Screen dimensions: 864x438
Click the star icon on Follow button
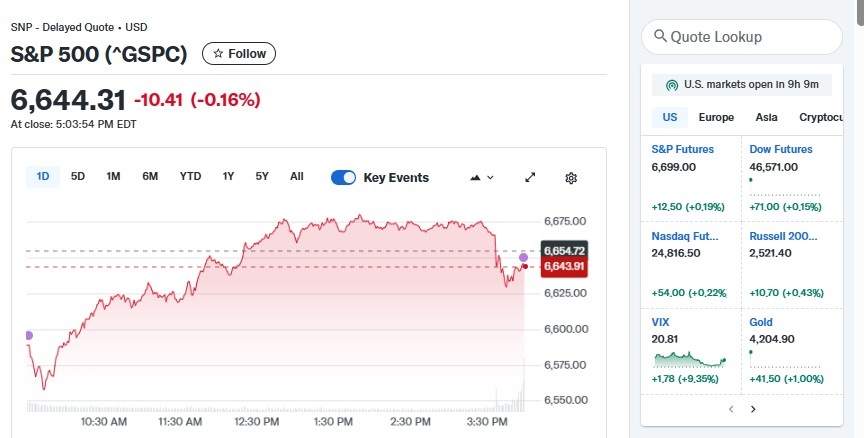click(x=218, y=54)
